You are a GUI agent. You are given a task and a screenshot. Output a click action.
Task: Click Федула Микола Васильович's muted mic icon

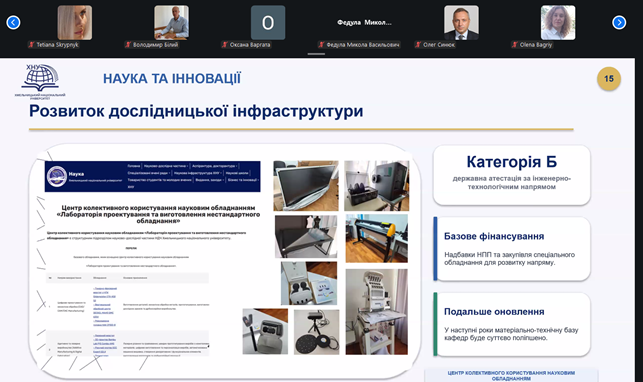322,45
